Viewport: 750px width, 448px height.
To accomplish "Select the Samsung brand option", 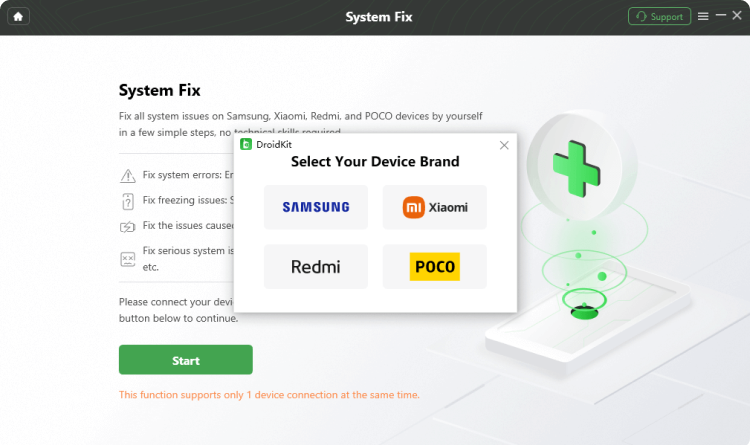I will click(x=316, y=207).
